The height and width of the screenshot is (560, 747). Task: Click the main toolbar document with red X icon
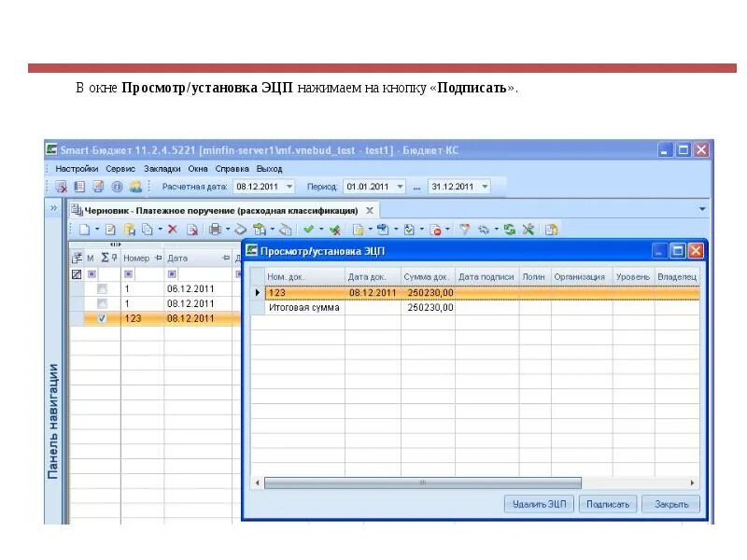61,187
